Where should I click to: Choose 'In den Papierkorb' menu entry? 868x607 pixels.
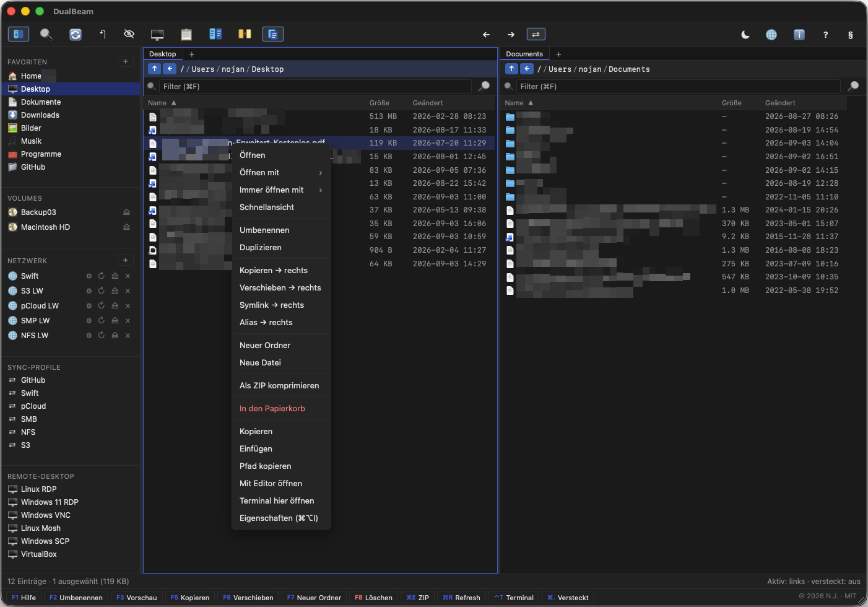[281, 409]
